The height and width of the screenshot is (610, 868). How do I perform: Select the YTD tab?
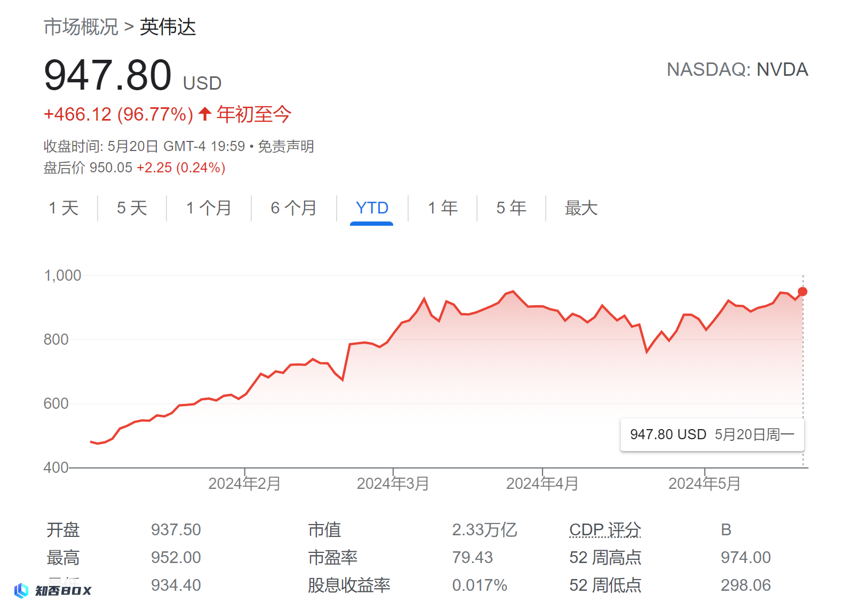[x=372, y=208]
